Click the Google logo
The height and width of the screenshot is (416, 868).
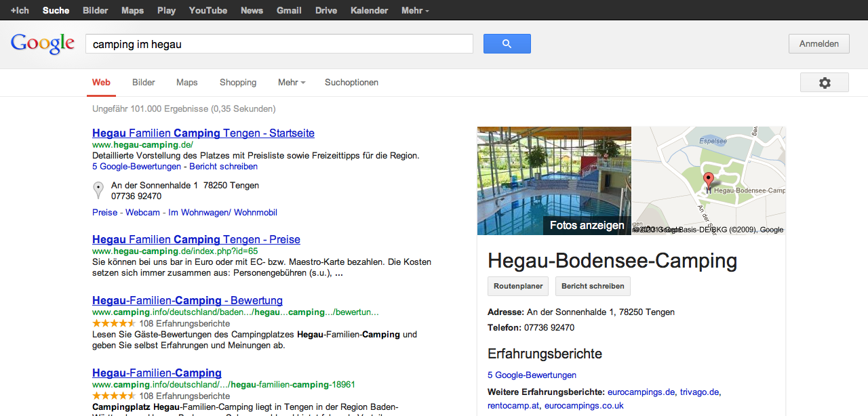click(43, 44)
